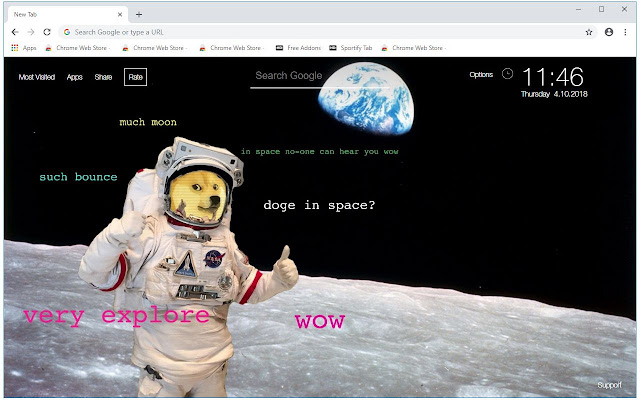
Task: Open the Most Visited menu
Action: pos(37,77)
